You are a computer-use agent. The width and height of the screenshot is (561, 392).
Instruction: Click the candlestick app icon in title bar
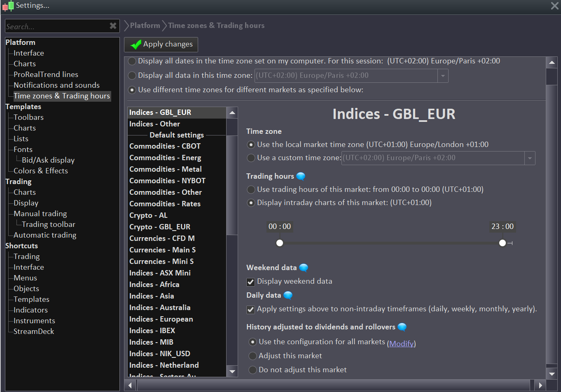[x=8, y=6]
